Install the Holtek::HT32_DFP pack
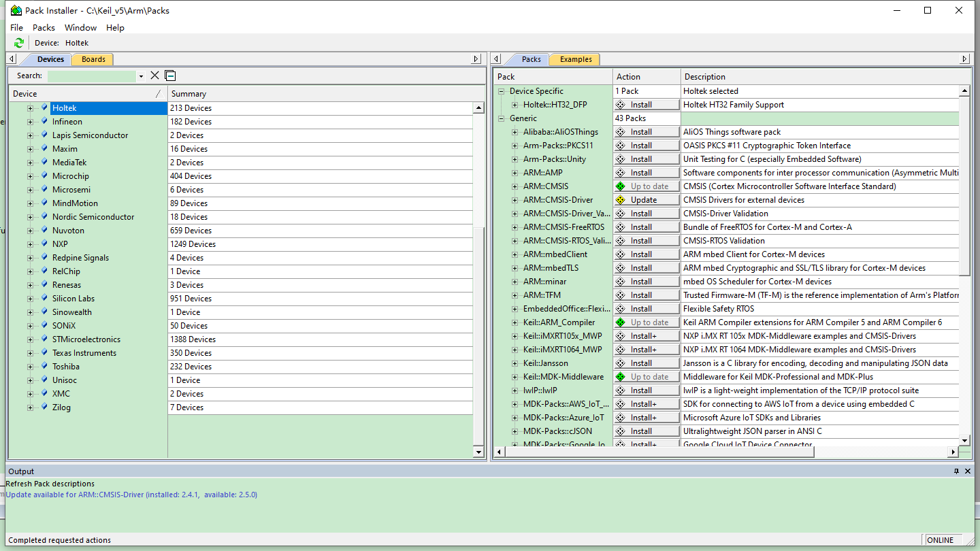Image resolution: width=980 pixels, height=551 pixels. point(647,105)
